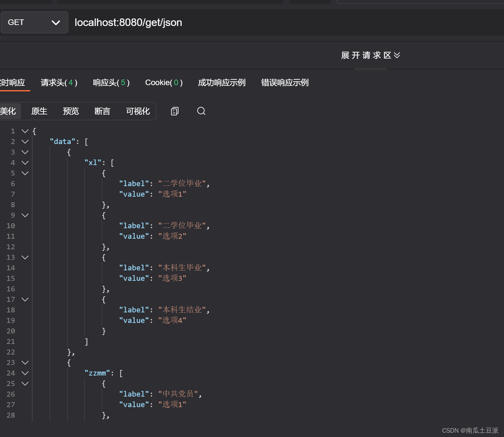This screenshot has width=504, height=437.
Task: Copy the response with the copy icon
Action: pyautogui.click(x=175, y=111)
